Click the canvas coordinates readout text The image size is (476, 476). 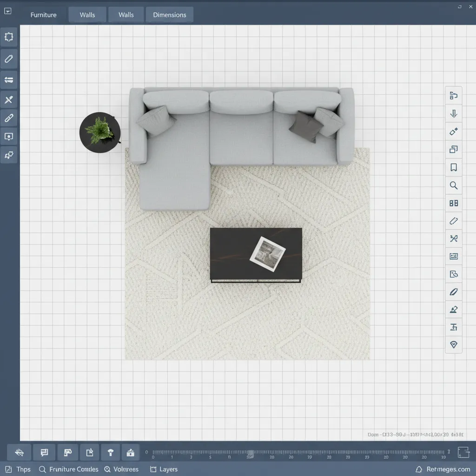click(415, 435)
